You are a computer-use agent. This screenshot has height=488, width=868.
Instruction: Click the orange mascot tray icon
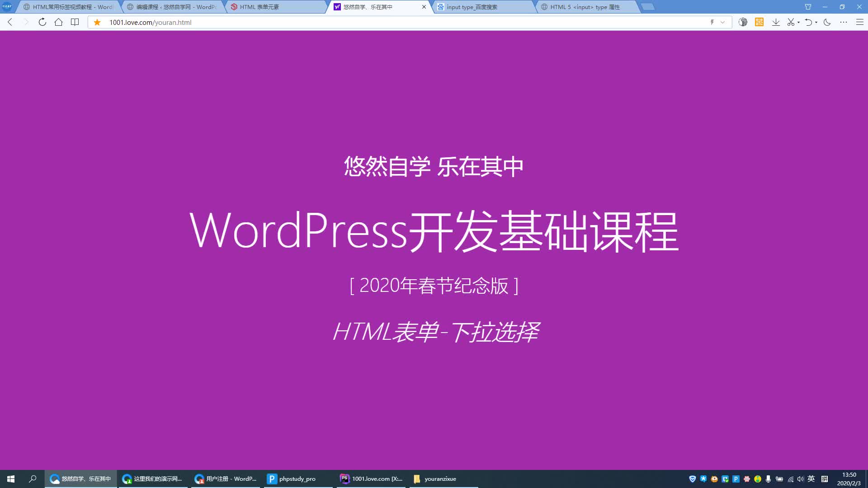coord(714,479)
